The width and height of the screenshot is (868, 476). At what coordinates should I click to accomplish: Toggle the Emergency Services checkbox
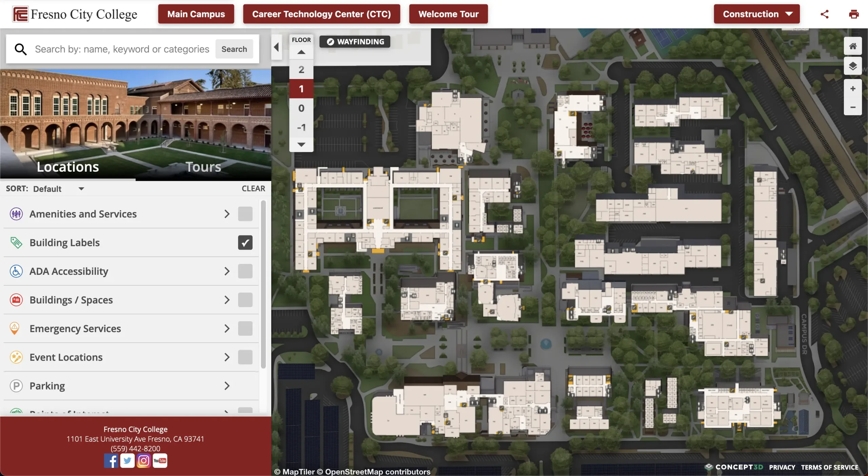pos(245,328)
